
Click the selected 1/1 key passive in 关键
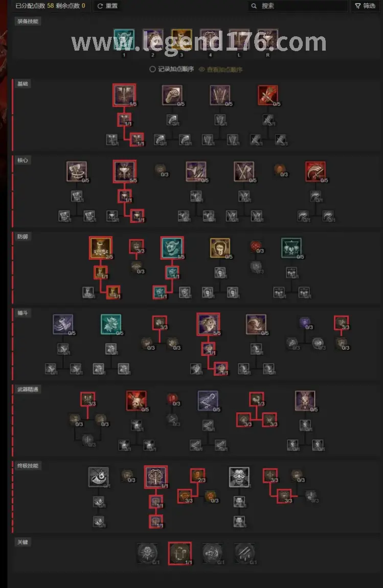click(x=180, y=553)
